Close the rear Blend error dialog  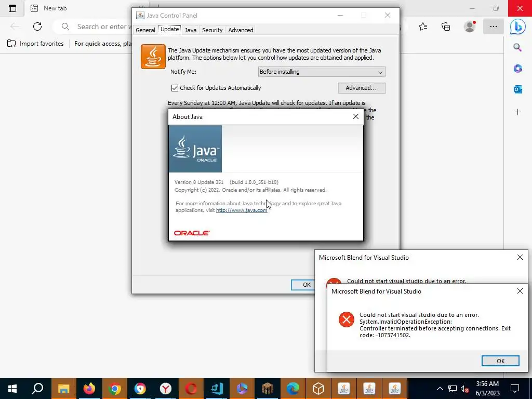coord(520,257)
